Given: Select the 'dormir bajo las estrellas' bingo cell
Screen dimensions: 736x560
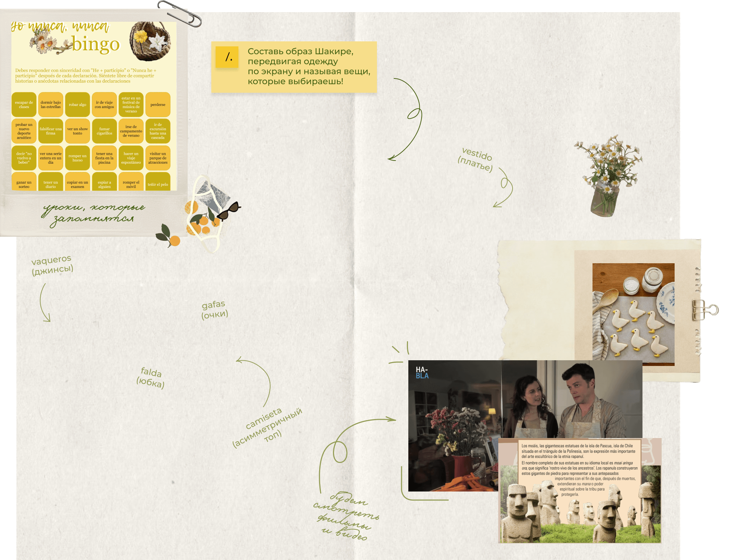Looking at the screenshot, I should [51, 105].
